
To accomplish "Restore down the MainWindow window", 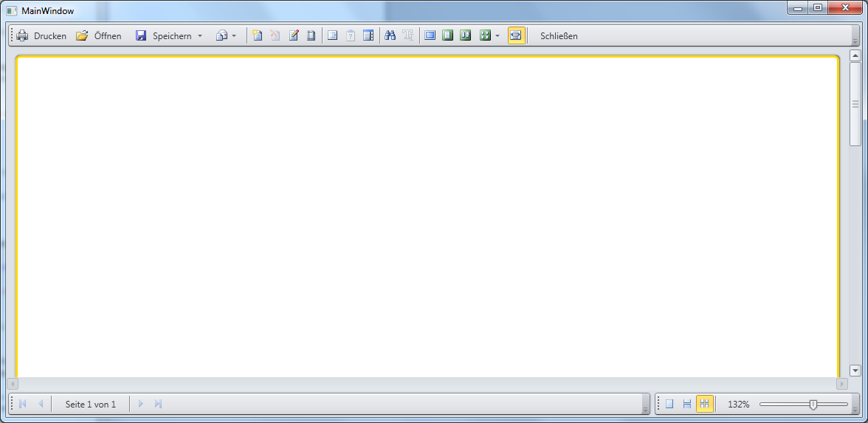I will coord(818,7).
